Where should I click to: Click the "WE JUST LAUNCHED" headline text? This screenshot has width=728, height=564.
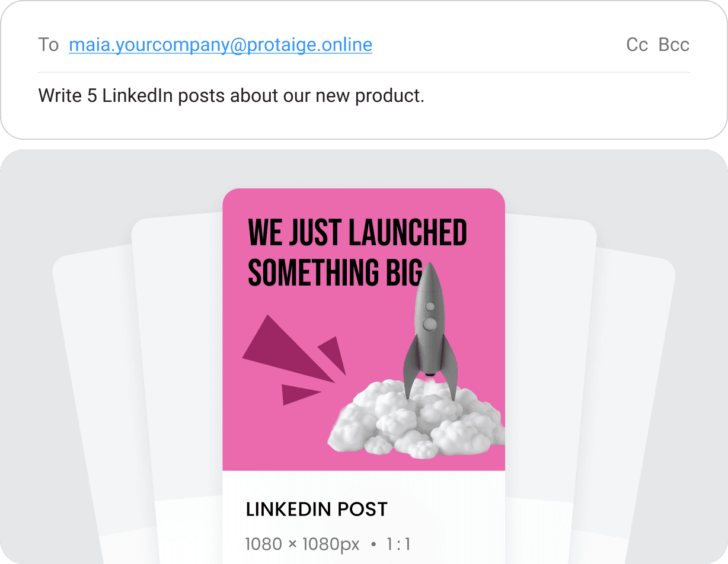point(357,232)
